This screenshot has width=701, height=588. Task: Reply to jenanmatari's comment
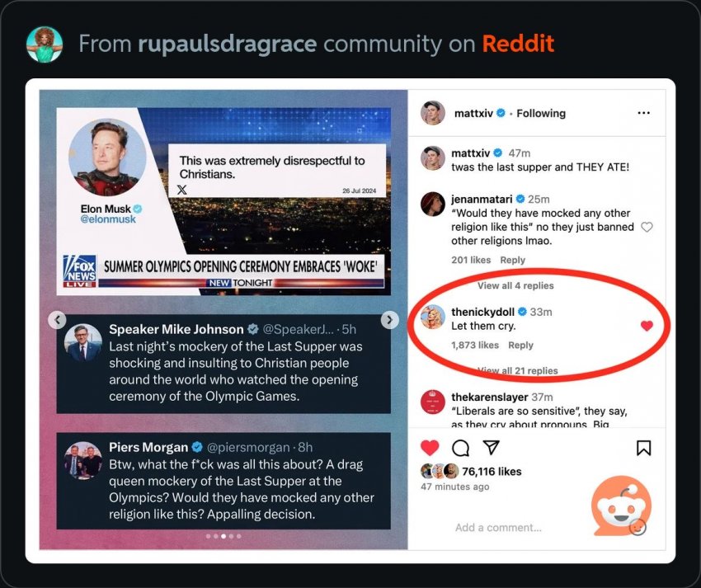[x=512, y=260]
